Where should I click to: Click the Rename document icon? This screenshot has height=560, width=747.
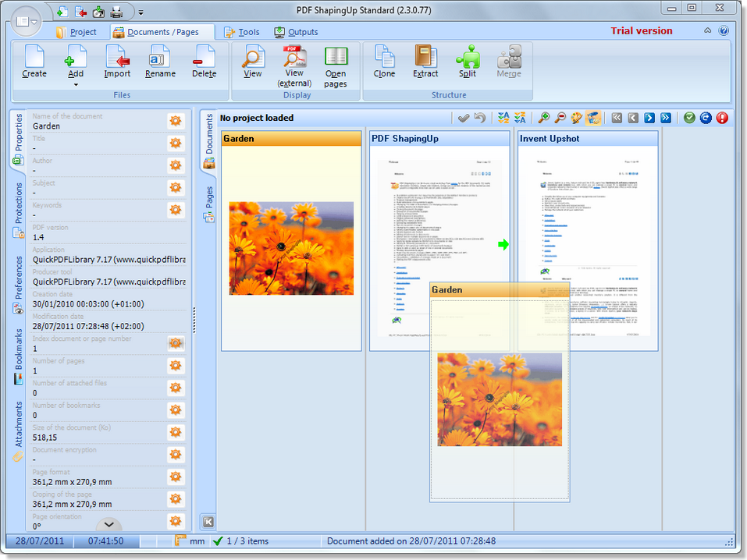pos(160,57)
